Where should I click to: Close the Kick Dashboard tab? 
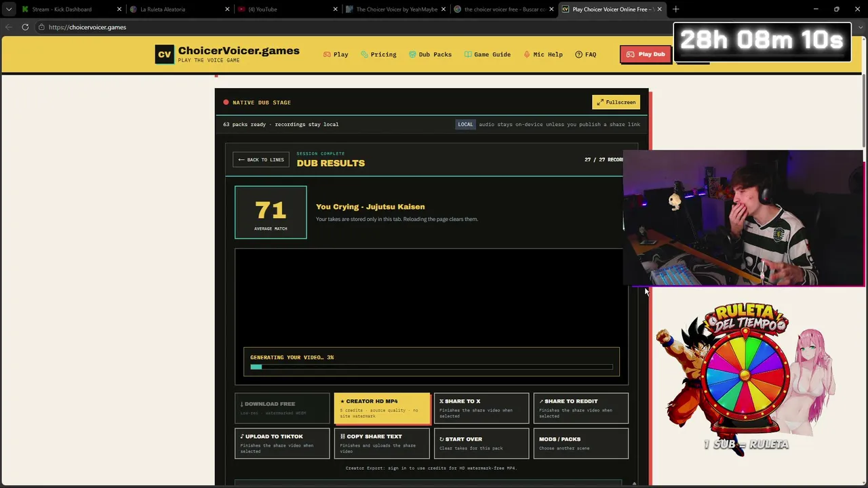(x=119, y=9)
